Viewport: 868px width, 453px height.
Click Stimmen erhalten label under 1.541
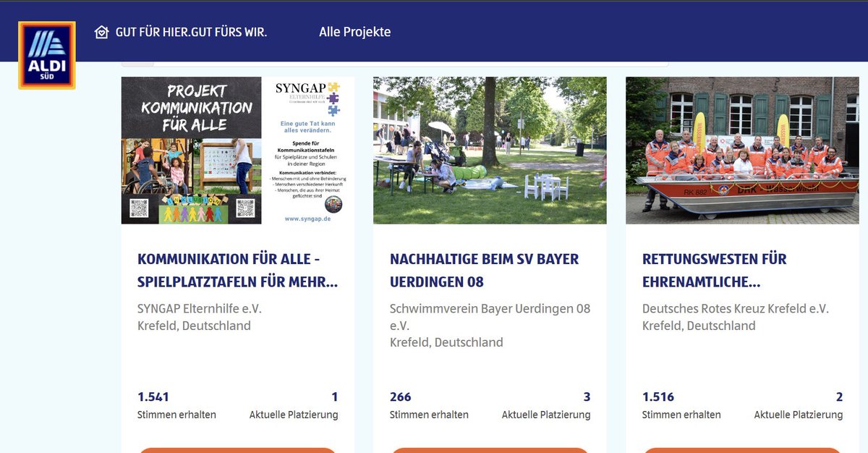pos(176,415)
